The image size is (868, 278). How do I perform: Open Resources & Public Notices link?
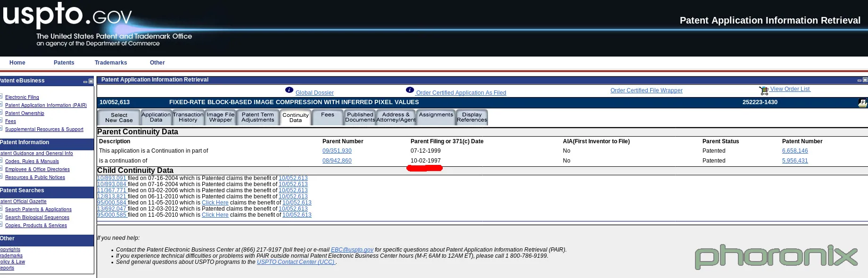pyautogui.click(x=35, y=178)
